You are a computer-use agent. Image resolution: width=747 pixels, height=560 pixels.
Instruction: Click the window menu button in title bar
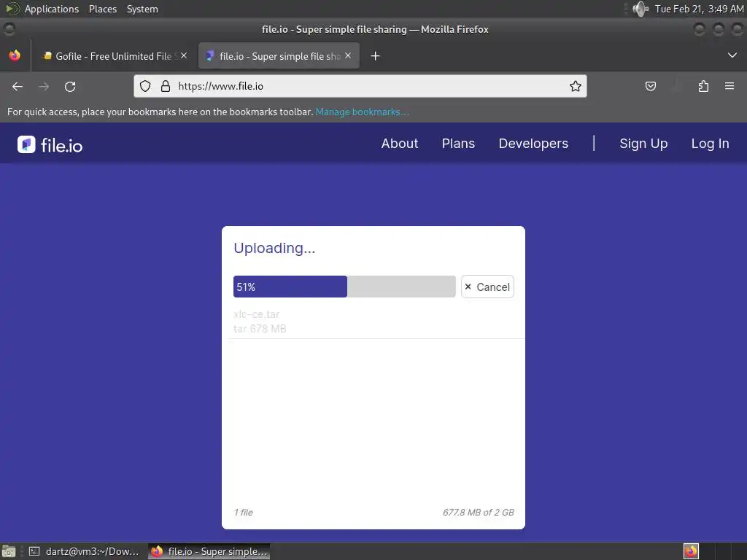[9, 29]
